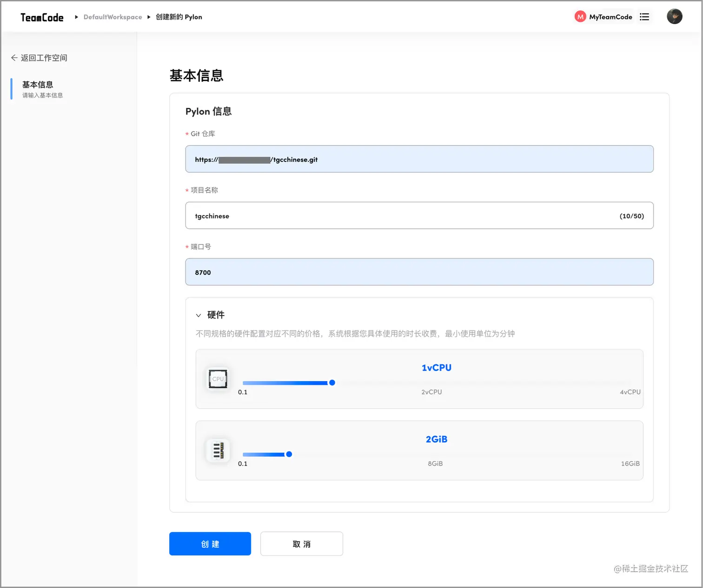Set CPU slider to 4vCPU mark
Viewport: 703px width, 588px height.
630,392
